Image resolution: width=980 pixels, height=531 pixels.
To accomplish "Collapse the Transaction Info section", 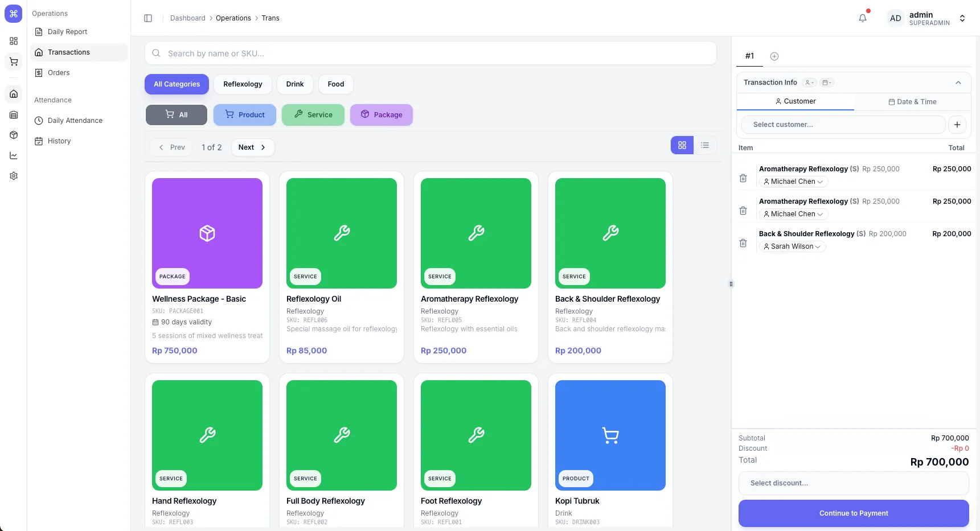I will 958,83.
